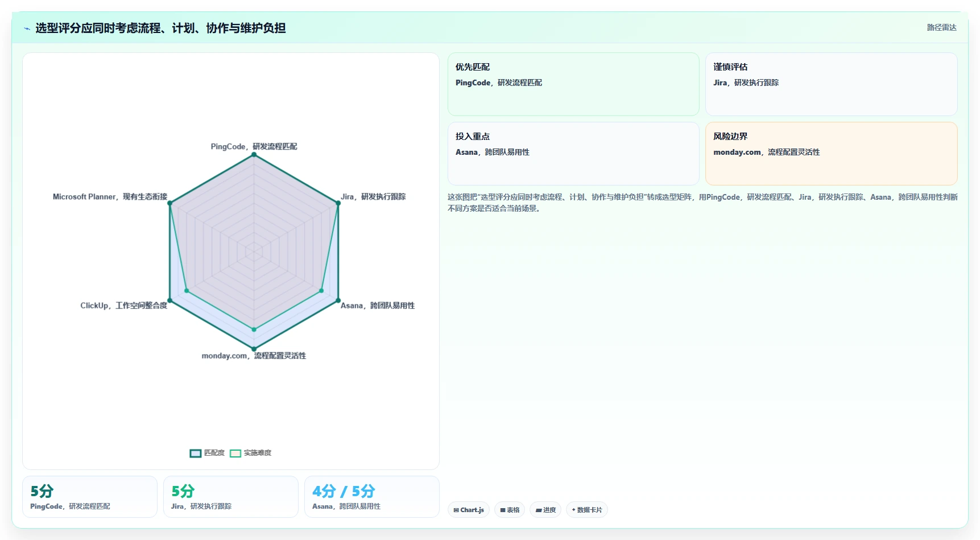Screen dimensions: 980x540
Task: Click the description paragraph starting 这张图把
Action: [702, 203]
